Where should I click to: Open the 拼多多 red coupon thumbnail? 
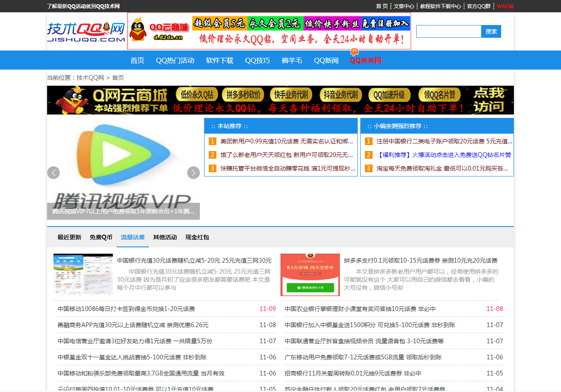coord(310,275)
